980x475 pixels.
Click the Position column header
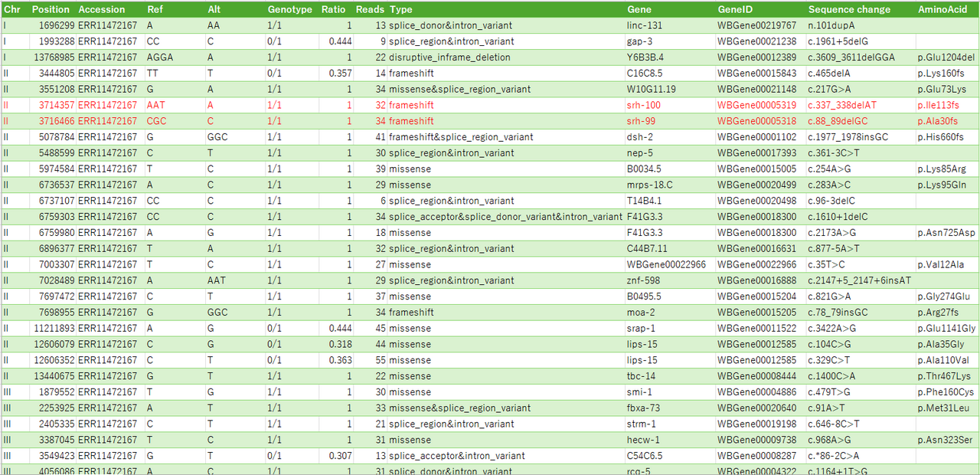[x=52, y=9]
